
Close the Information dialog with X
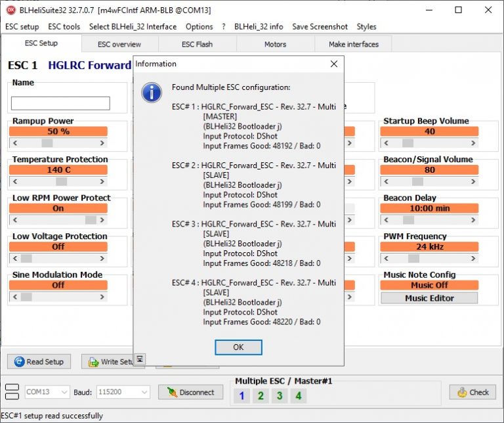[x=334, y=64]
